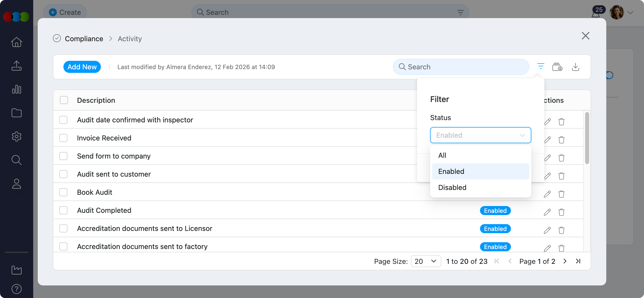Delete the Book Audit row
This screenshot has height=298, width=644.
(561, 194)
